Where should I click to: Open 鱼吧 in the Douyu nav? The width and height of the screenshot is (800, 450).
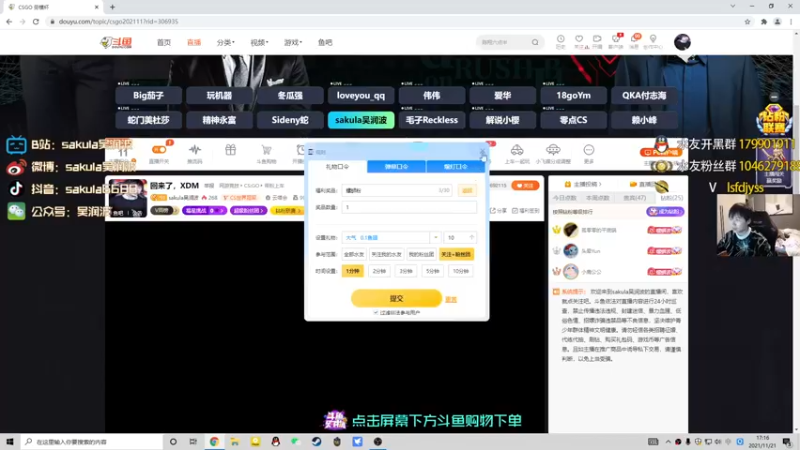pos(325,42)
